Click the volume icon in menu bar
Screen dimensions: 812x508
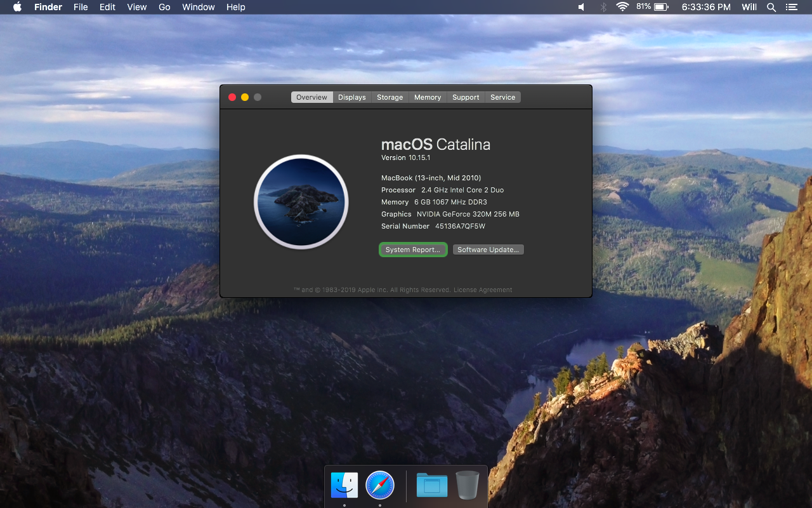(x=582, y=7)
